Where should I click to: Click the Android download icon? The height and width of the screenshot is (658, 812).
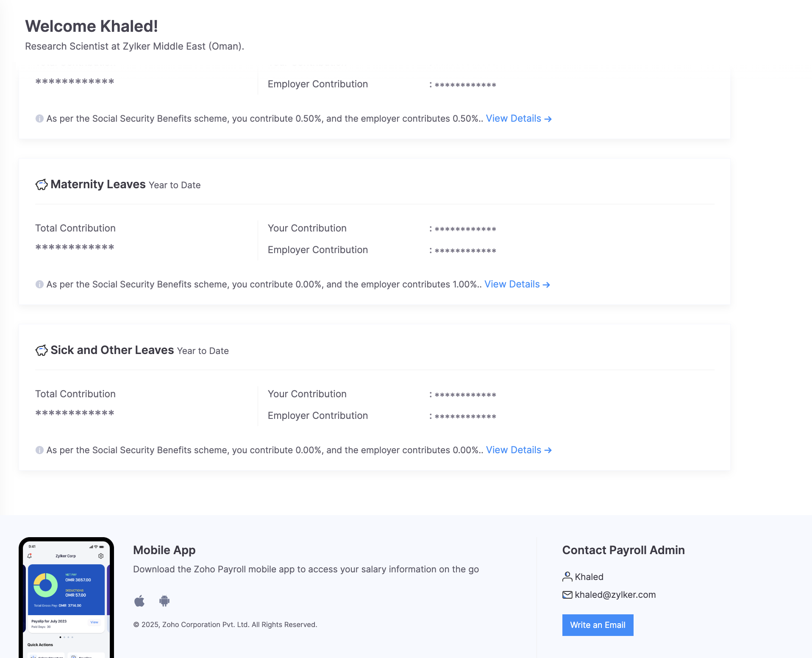click(164, 601)
